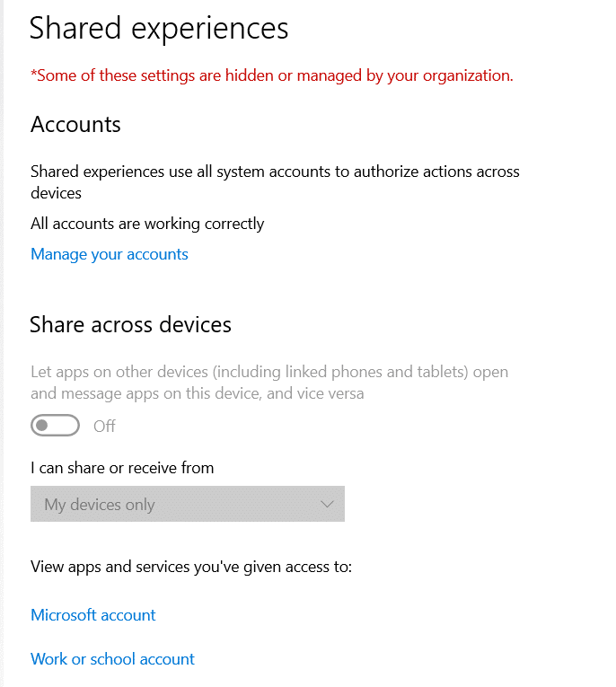Click the All accounts are working correctly status
616x687 pixels.
pyautogui.click(x=147, y=224)
